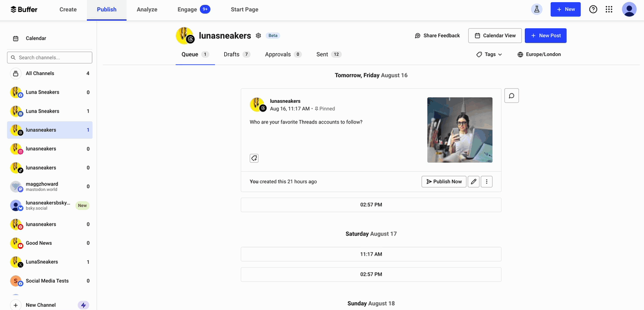Screen dimensions: 644x310
Task: Open lunasneakers channel settings gear
Action: tap(258, 36)
